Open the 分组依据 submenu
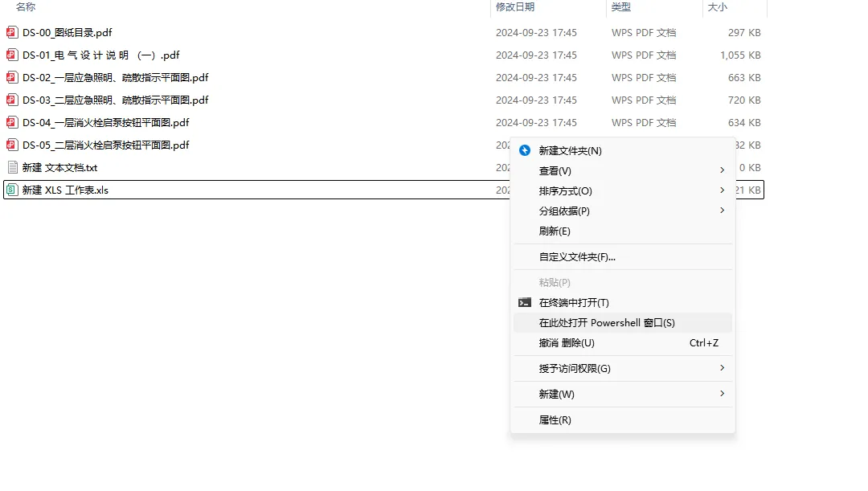 coord(563,211)
